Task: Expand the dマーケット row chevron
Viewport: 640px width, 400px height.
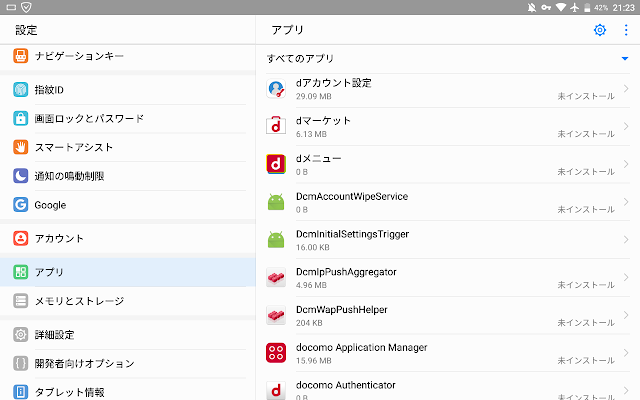Action: (626, 126)
